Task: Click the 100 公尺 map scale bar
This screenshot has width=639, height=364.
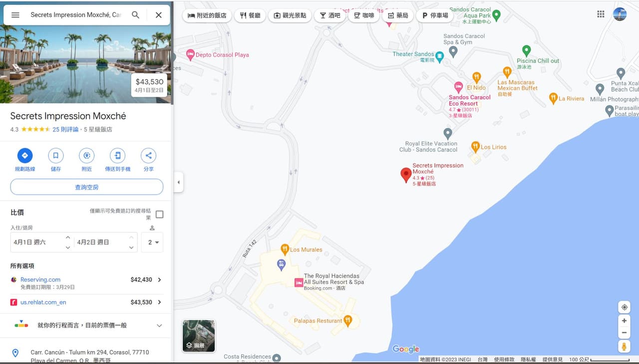Action: coord(600,360)
